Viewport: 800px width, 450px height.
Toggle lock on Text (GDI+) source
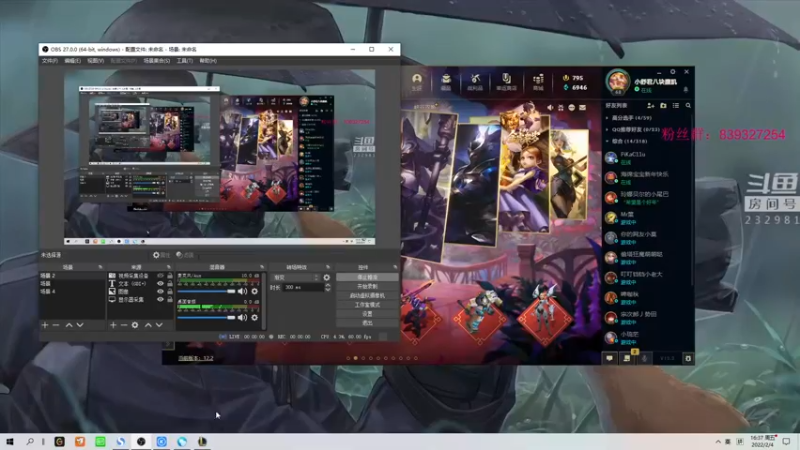tap(170, 284)
